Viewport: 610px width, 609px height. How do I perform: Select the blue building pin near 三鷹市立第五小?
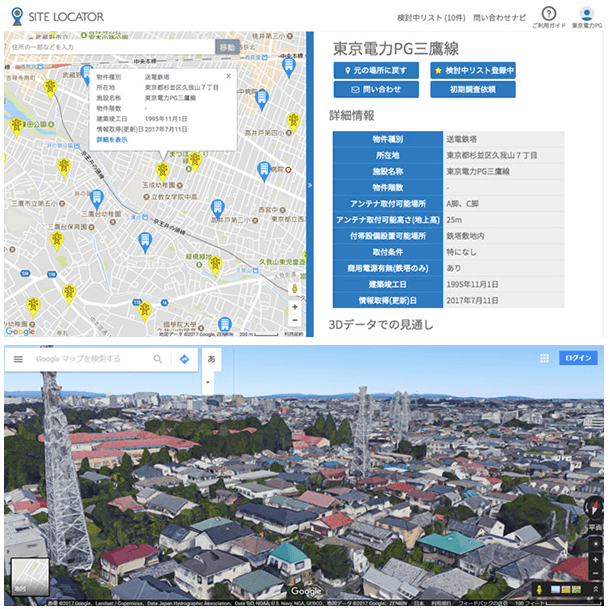coord(96,199)
